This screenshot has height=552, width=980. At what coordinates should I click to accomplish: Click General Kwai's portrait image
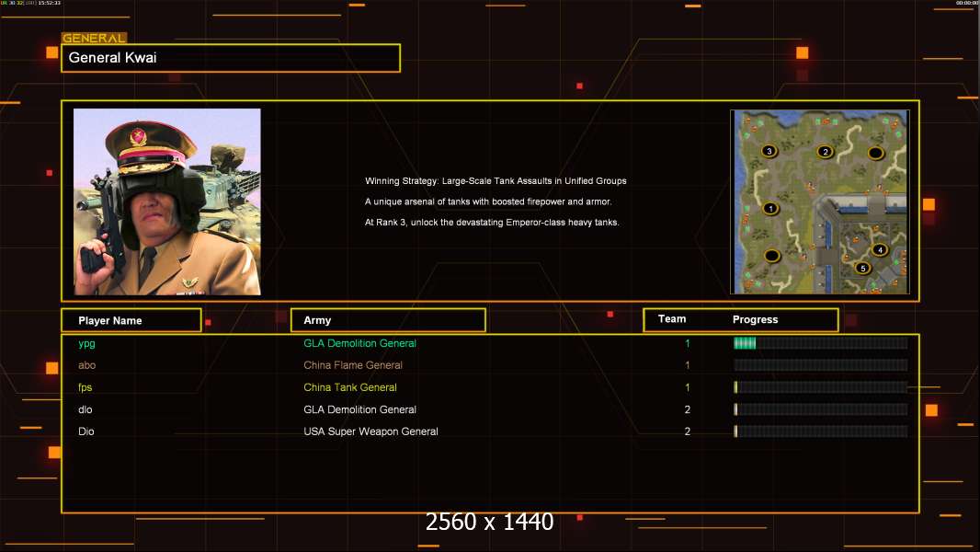coord(167,201)
